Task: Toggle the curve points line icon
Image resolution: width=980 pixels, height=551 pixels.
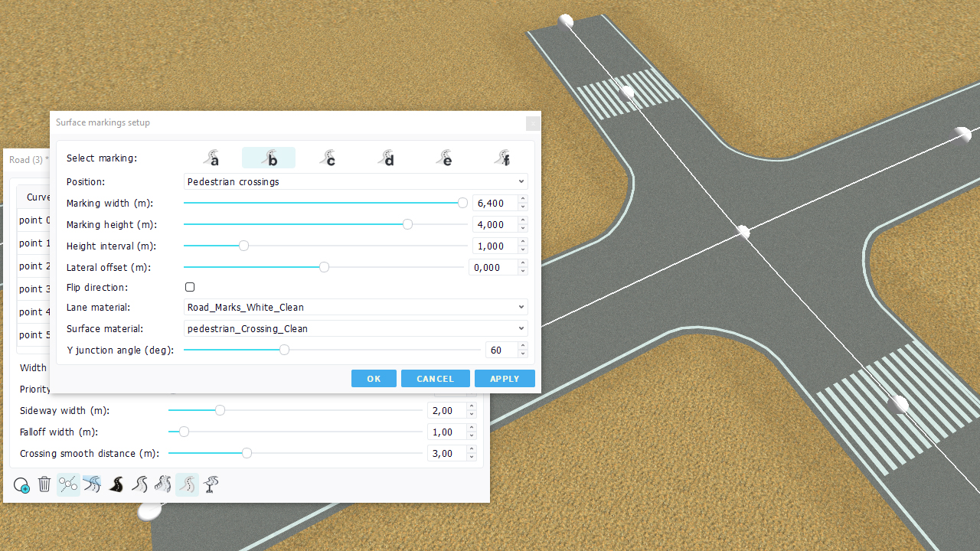Action: pyautogui.click(x=68, y=484)
